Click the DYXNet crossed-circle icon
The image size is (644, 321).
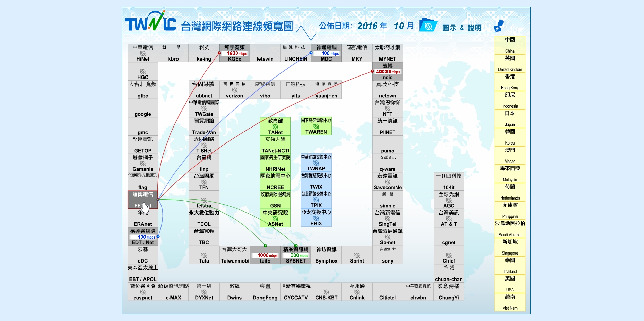coord(204,292)
